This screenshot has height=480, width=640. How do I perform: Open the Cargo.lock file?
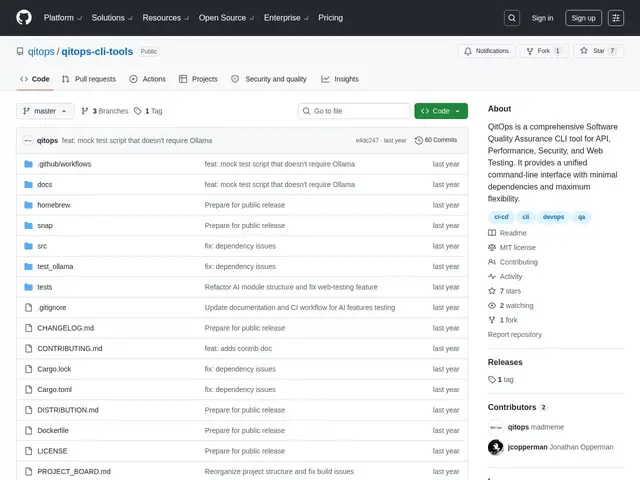click(54, 369)
